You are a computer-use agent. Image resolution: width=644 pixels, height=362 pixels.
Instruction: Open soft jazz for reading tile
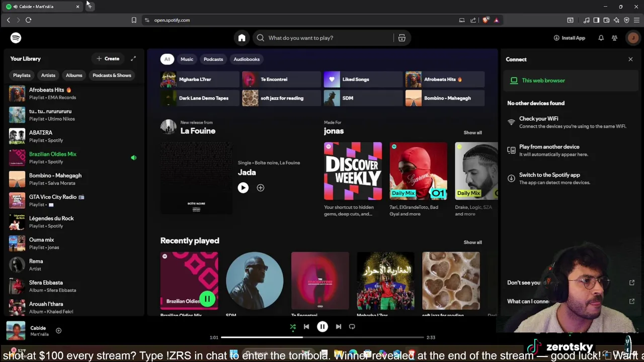pos(282,98)
